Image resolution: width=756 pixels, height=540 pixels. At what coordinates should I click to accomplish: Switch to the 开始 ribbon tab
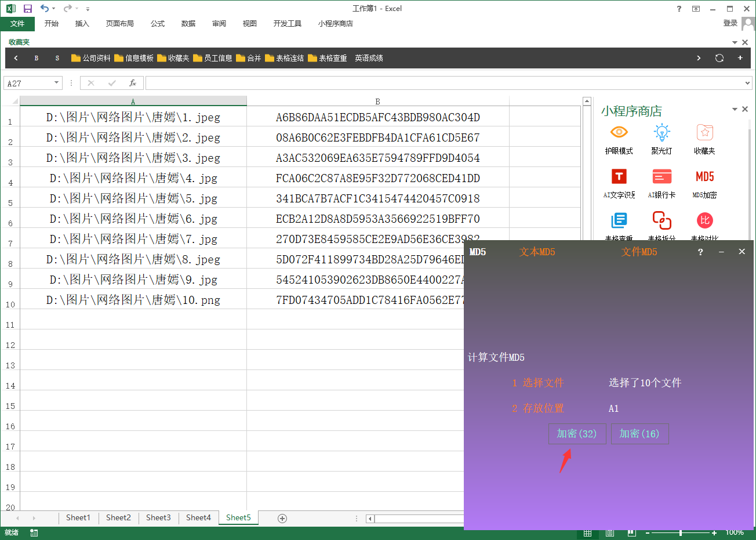(x=52, y=24)
